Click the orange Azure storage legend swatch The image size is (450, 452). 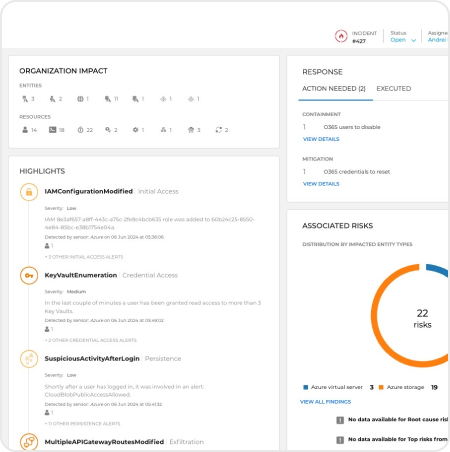(381, 387)
